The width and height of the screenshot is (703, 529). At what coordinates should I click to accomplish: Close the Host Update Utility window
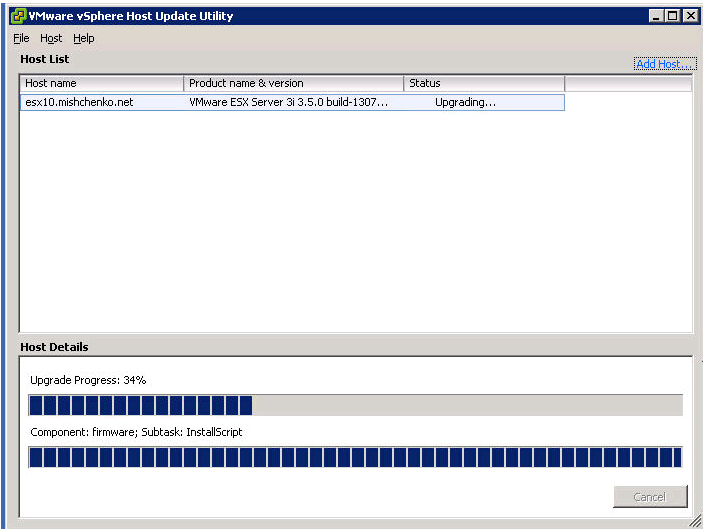690,16
